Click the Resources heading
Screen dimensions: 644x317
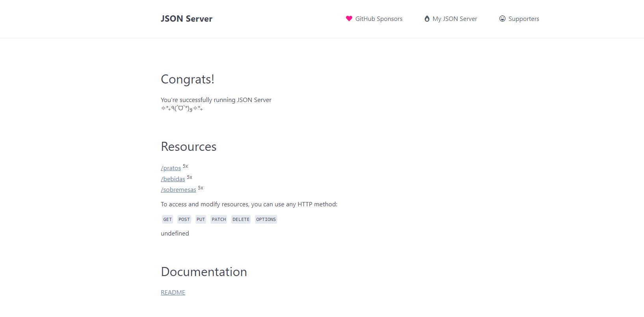coord(189,146)
